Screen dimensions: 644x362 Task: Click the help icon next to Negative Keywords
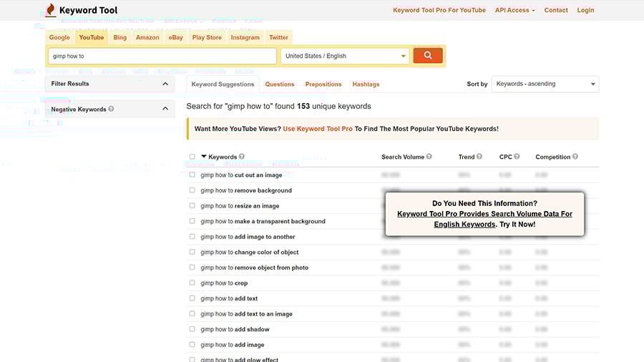coord(111,109)
